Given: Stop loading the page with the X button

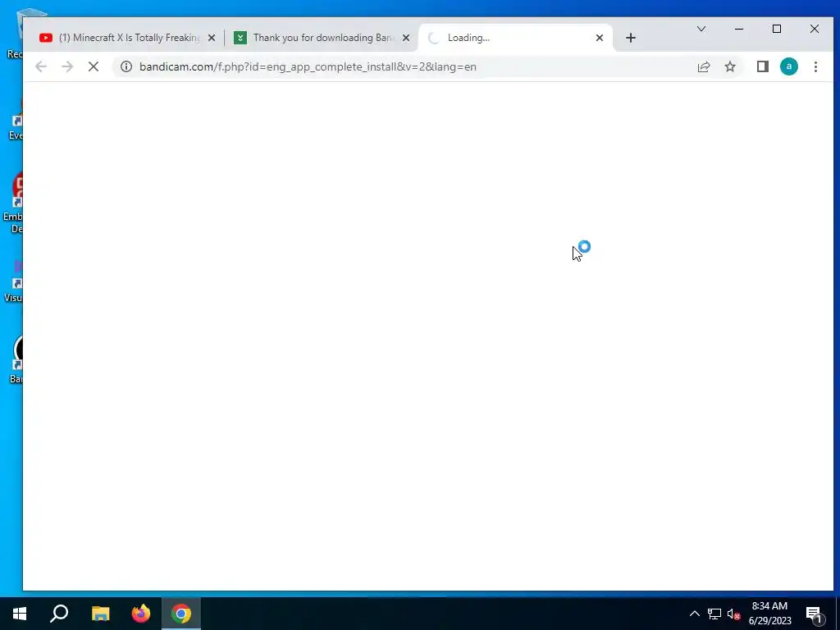Looking at the screenshot, I should [x=94, y=67].
